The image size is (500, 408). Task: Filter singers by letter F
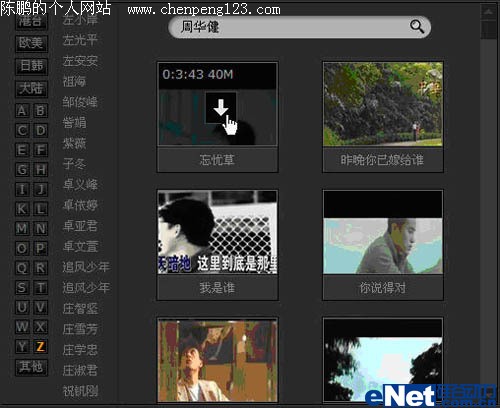pos(41,150)
